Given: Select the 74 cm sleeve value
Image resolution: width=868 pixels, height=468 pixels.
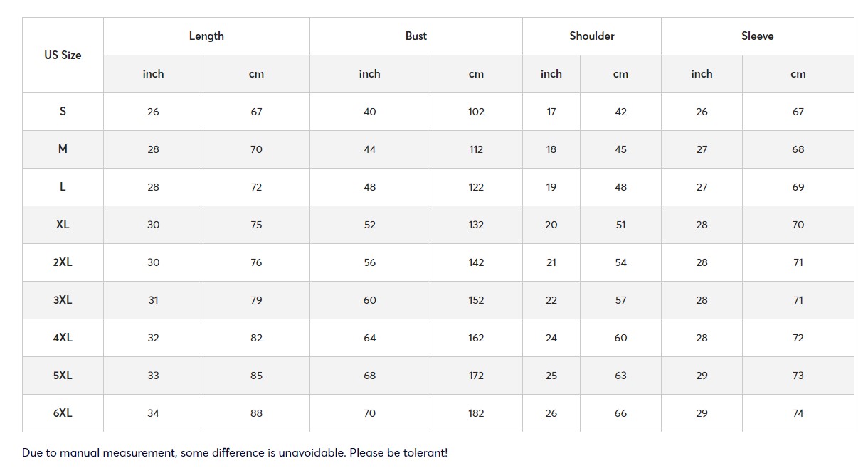Looking at the screenshot, I should [798, 413].
